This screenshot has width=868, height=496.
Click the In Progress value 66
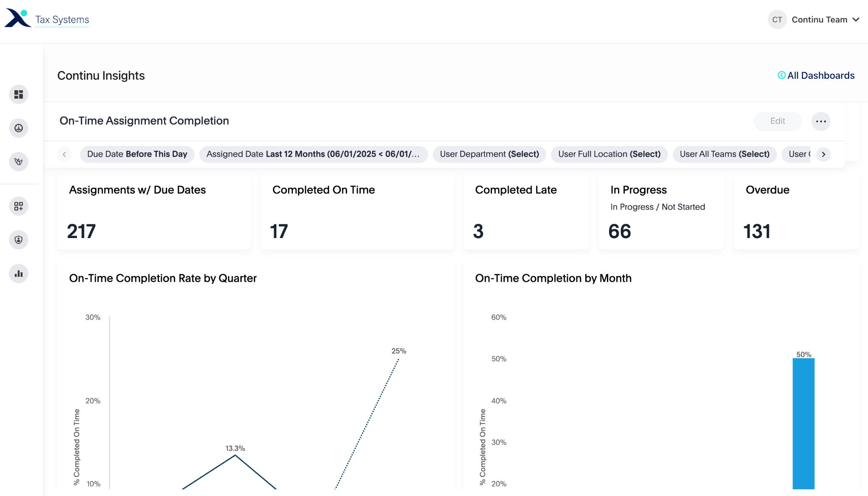click(x=620, y=231)
